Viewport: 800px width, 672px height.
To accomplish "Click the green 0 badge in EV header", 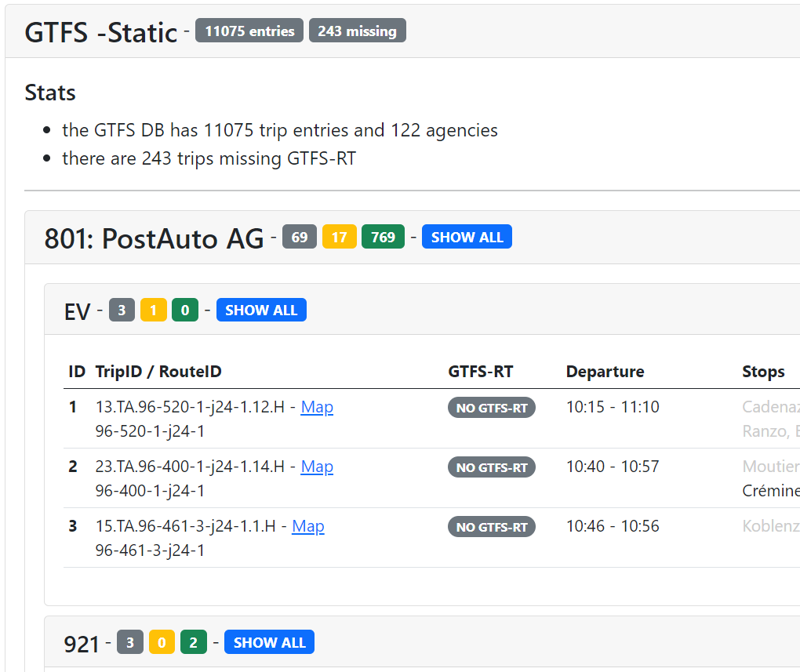I will coord(185,310).
